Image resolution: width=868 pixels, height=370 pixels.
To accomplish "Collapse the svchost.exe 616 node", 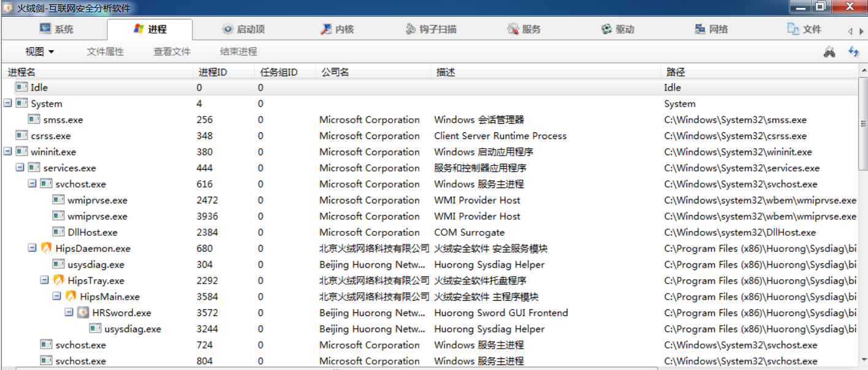I will [x=32, y=184].
